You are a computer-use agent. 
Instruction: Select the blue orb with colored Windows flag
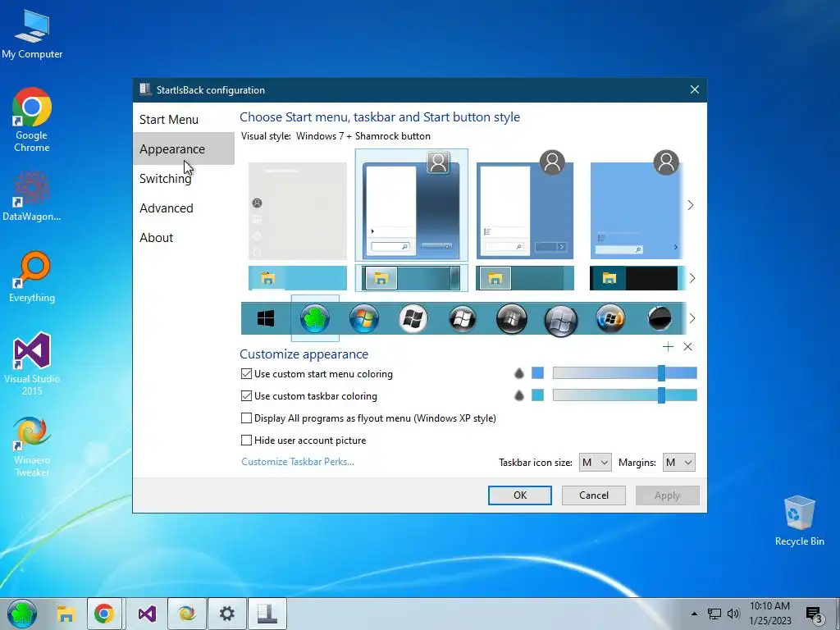coord(610,319)
